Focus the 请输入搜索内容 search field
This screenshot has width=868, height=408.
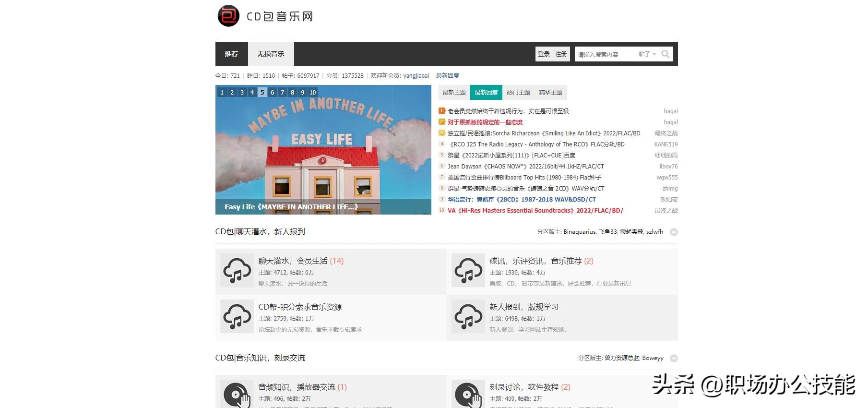tap(606, 54)
